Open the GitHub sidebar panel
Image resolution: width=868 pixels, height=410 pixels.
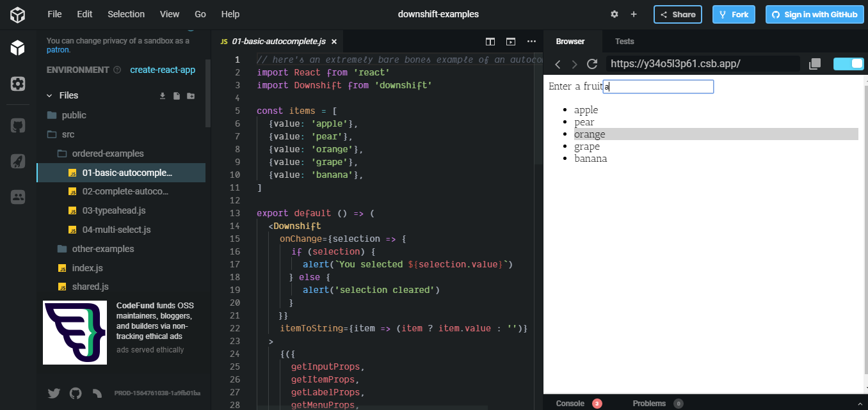18,125
